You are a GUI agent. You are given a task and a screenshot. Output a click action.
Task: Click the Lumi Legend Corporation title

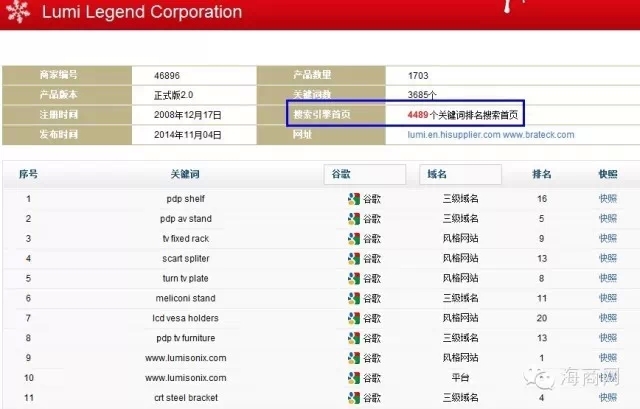point(142,12)
